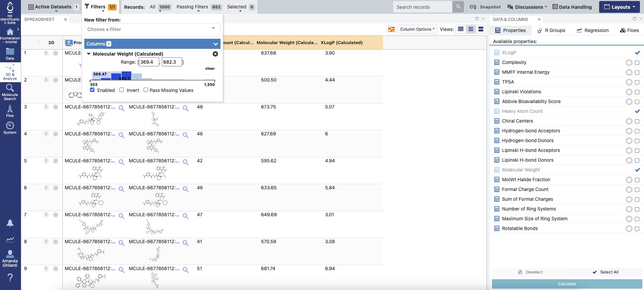Screen dimensions: 644x290
Task: Open the Filters dropdown
Action: click(100, 7)
